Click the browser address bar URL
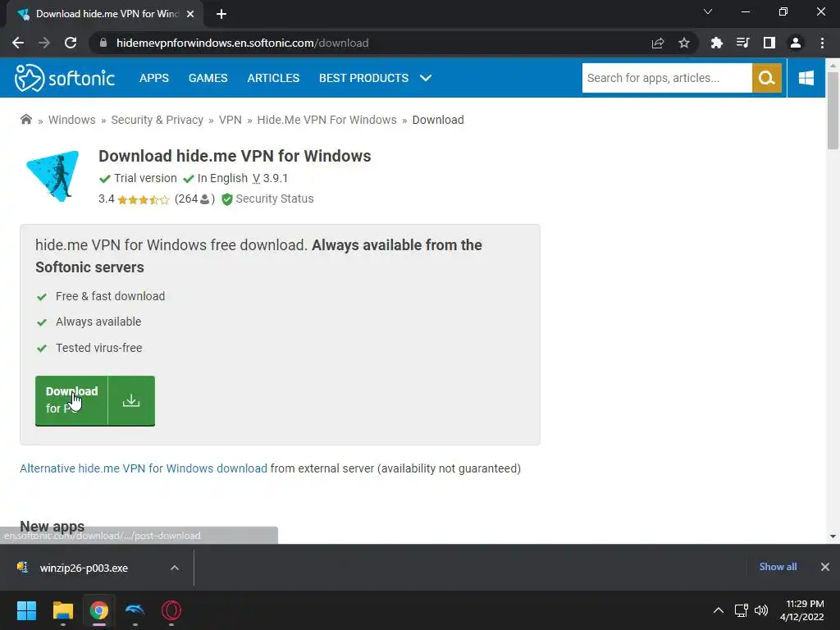The width and height of the screenshot is (840, 630). 242,43
